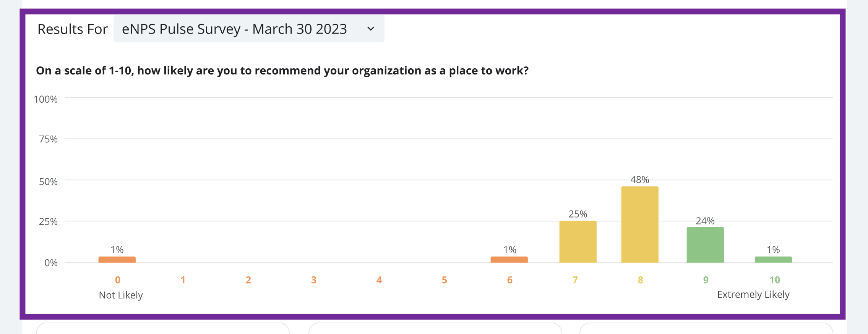Click the green 24% bar for score 9
Image resolution: width=868 pixels, height=334 pixels.
coord(705,245)
